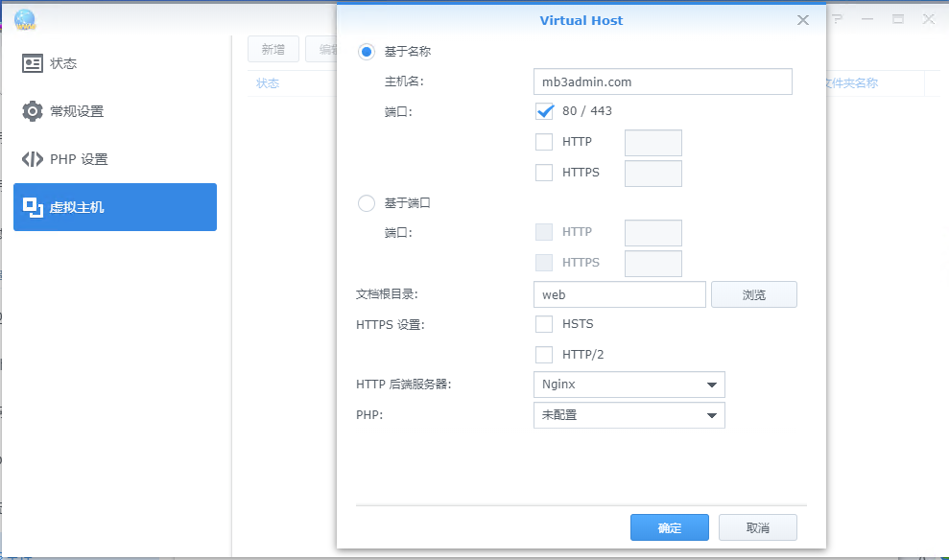This screenshot has height=560, width=949.
Task: Select the 基于名称 radio button
Action: pos(367,52)
